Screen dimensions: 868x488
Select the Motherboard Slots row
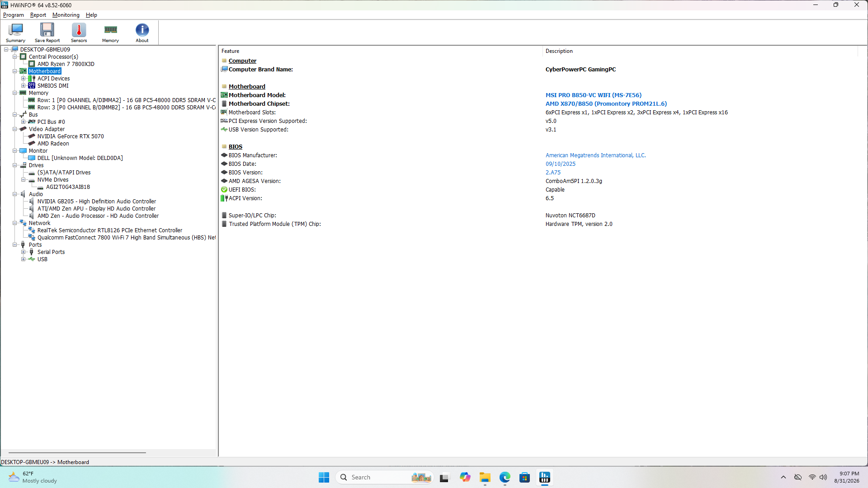[x=538, y=113]
